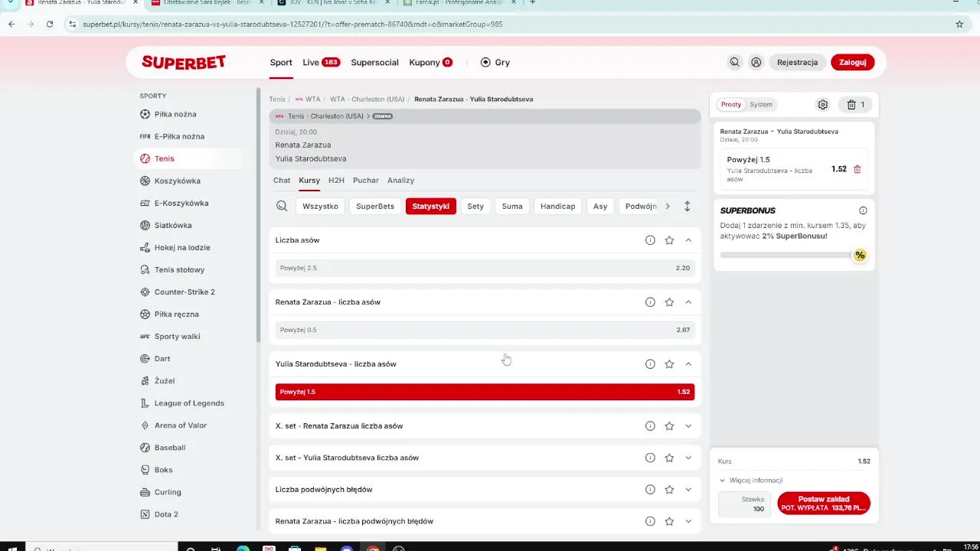This screenshot has height=551, width=980.
Task: Show info for Liczba podwójnych błędów
Action: pyautogui.click(x=650, y=490)
